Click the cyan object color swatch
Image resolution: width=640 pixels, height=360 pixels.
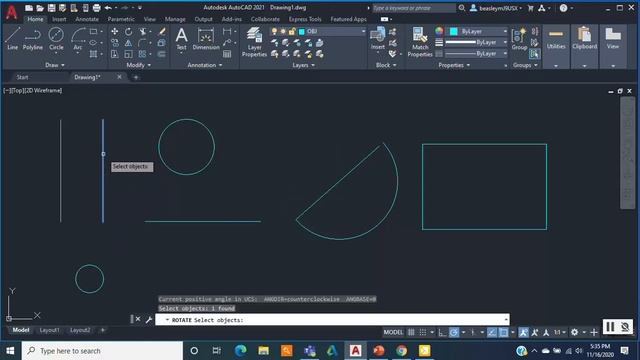pos(453,31)
